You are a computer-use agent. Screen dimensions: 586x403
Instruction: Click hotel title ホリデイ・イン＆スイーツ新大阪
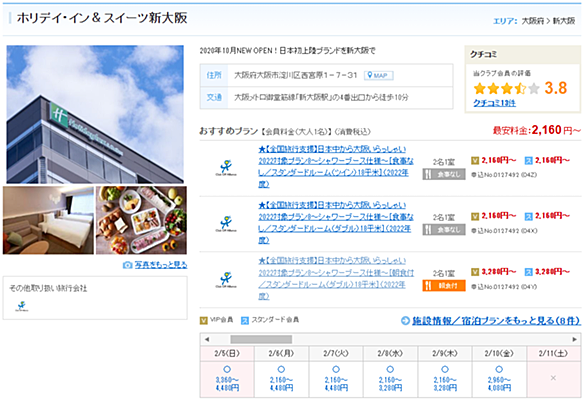pyautogui.click(x=102, y=18)
